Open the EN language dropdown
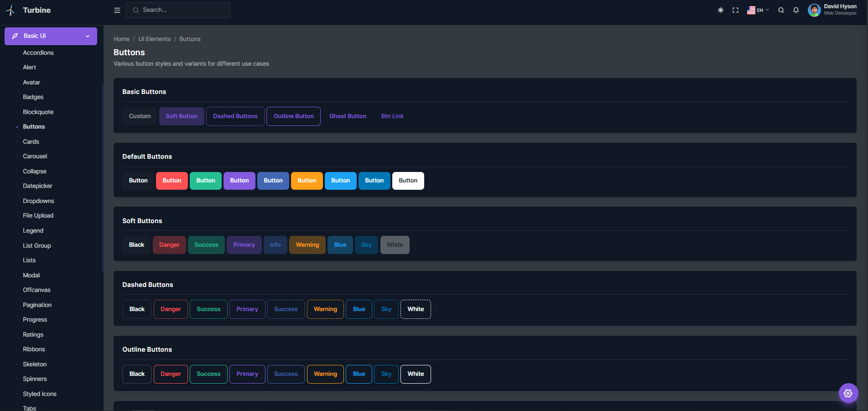This screenshot has height=411, width=868. point(758,10)
